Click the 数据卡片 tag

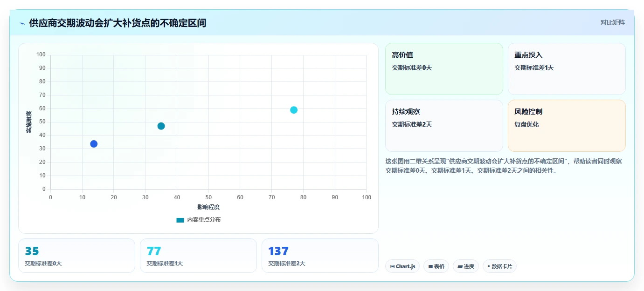[x=499, y=266]
